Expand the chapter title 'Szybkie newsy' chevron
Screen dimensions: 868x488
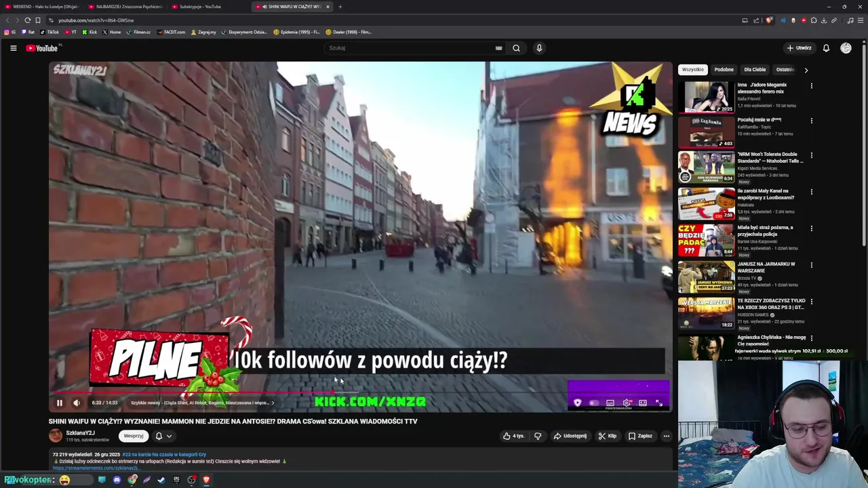273,403
